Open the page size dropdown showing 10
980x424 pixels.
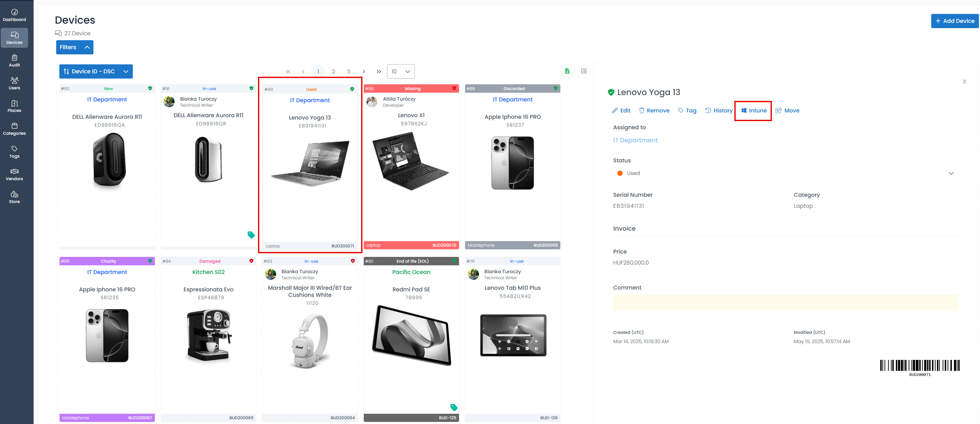pos(401,71)
